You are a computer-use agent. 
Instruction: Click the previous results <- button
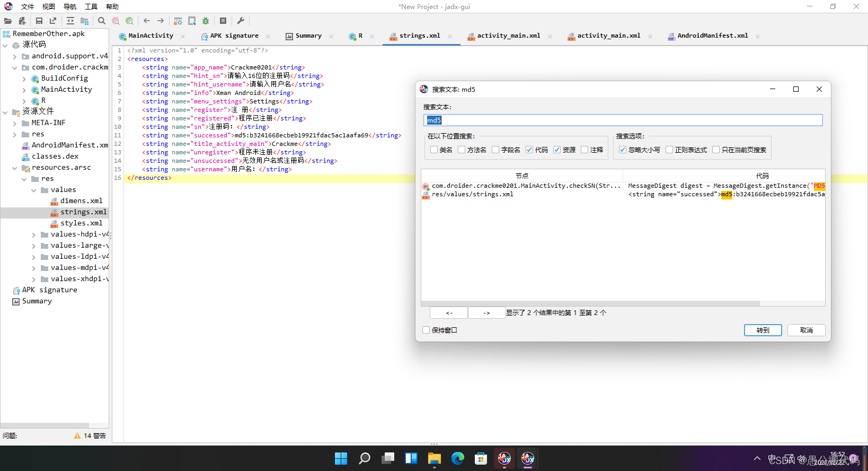point(449,313)
